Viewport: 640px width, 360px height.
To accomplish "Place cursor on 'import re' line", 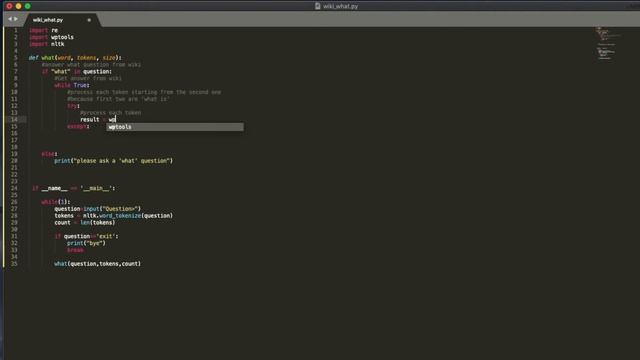I will click(43, 30).
